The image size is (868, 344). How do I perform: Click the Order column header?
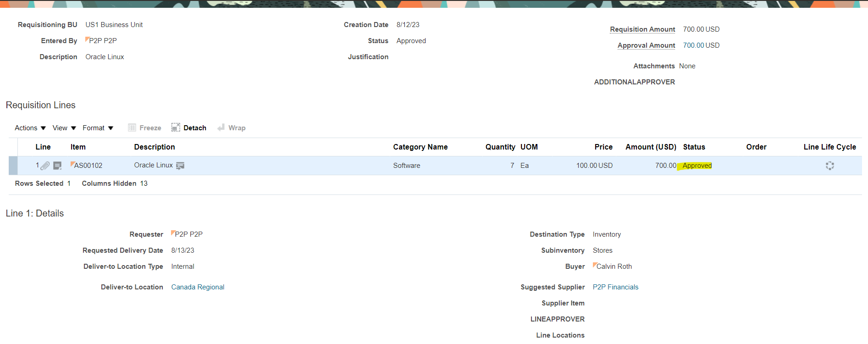tap(756, 147)
